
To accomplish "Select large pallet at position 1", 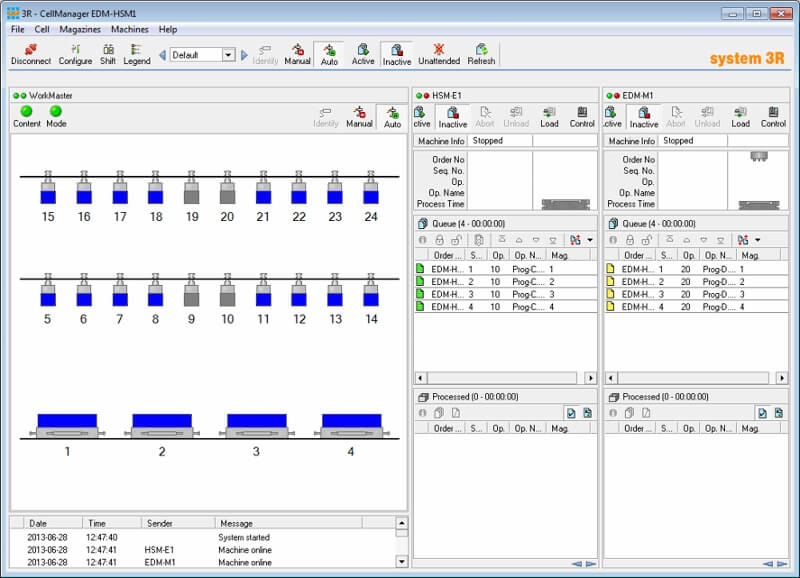I will (x=67, y=425).
